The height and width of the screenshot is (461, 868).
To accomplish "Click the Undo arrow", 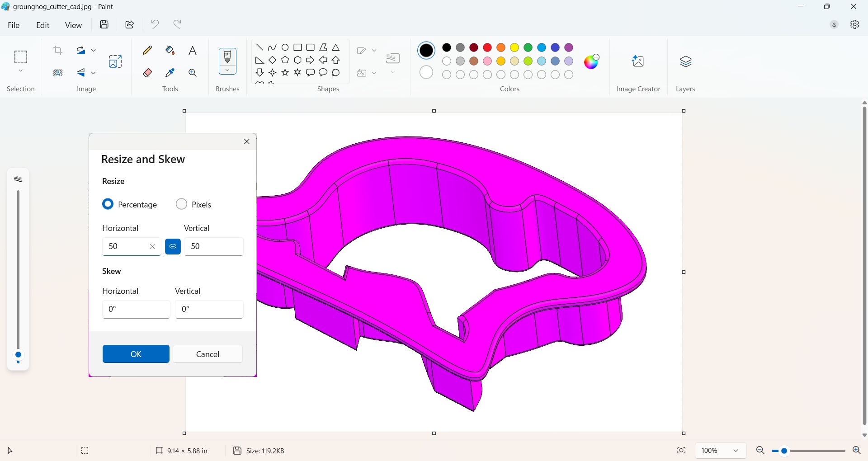I will pos(155,24).
